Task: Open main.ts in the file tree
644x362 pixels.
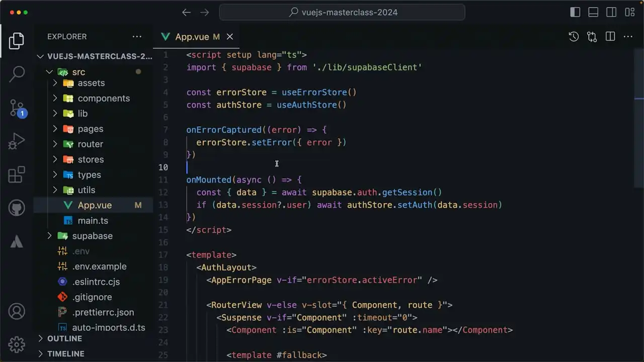Action: coord(93,221)
